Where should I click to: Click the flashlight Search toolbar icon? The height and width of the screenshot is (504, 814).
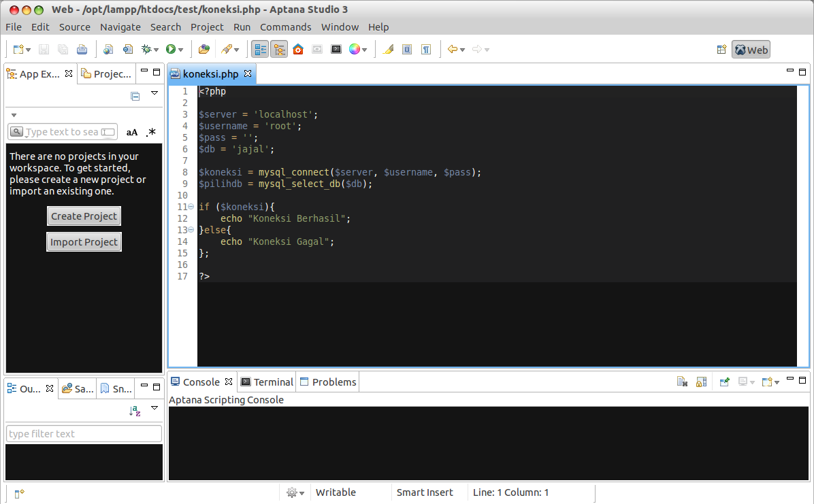coord(227,49)
